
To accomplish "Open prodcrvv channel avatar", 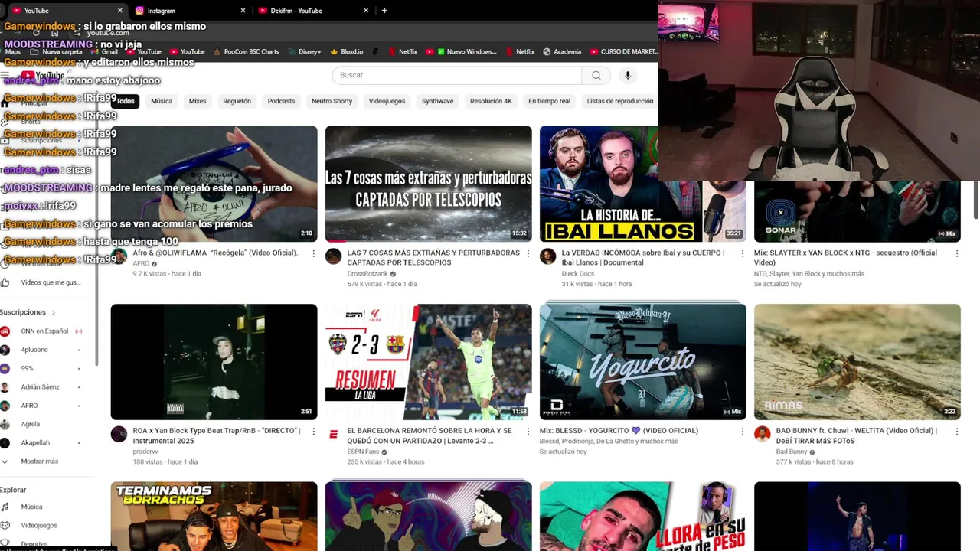I will 119,434.
